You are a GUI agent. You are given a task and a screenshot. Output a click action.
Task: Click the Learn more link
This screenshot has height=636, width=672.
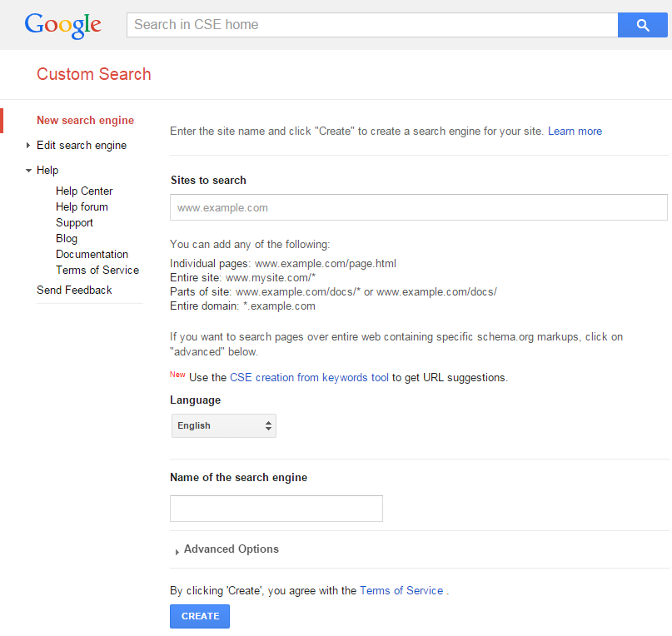pyautogui.click(x=575, y=132)
